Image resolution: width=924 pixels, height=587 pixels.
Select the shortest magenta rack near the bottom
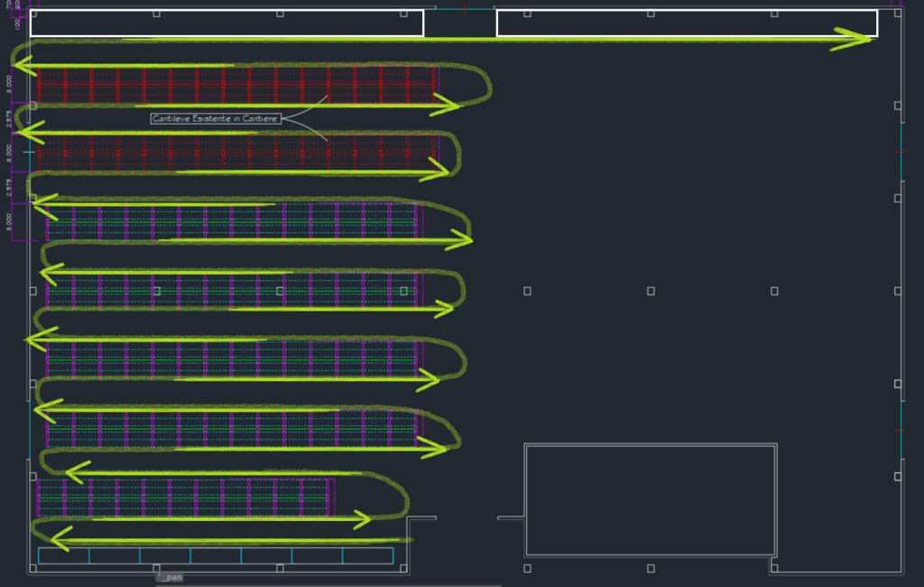click(x=185, y=498)
